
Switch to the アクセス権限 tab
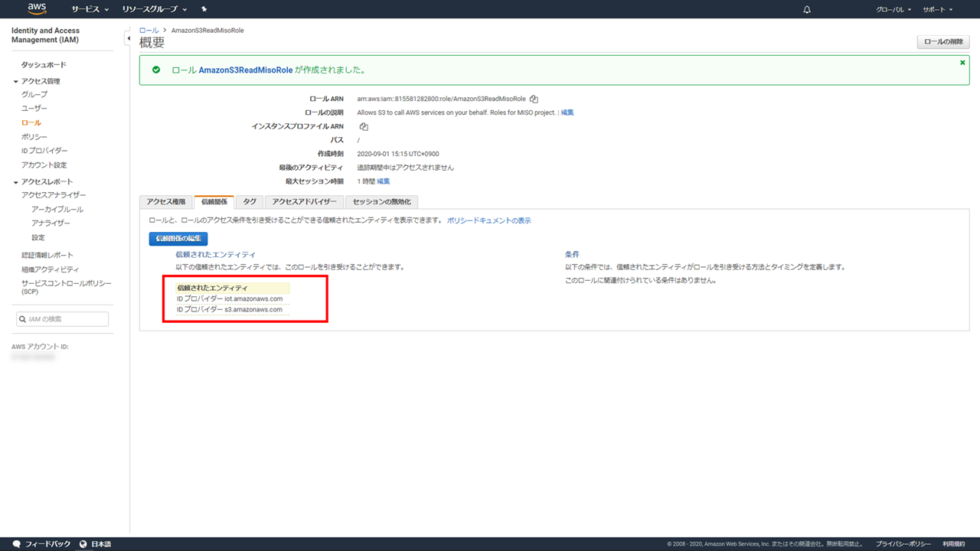click(x=166, y=201)
